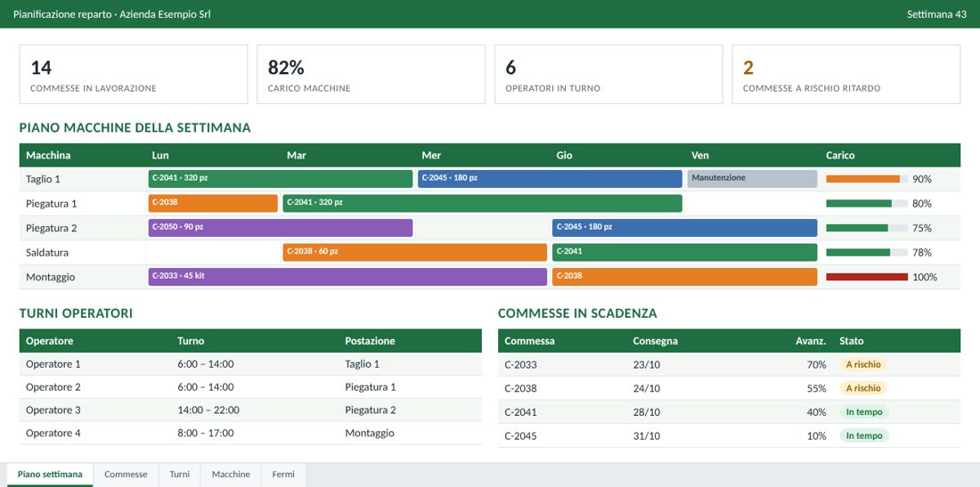Click Operatore 4 in shifts table
Image resolution: width=980 pixels, height=487 pixels.
53,434
